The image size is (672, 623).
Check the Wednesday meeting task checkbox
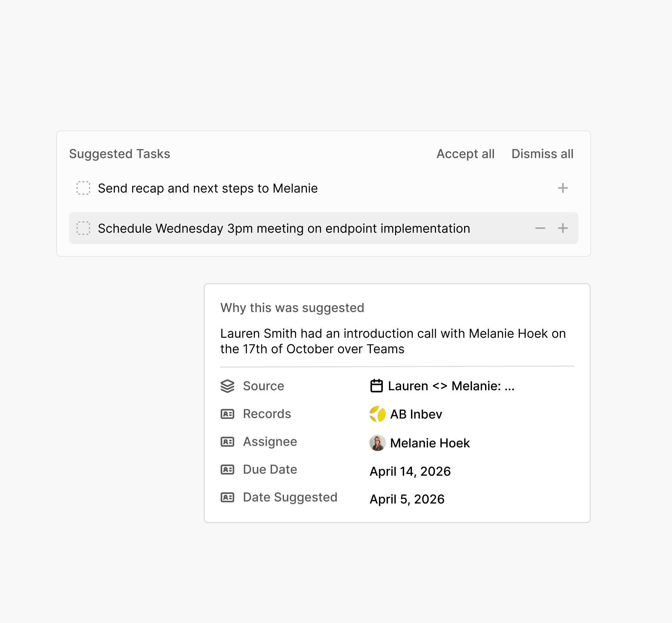[83, 228]
